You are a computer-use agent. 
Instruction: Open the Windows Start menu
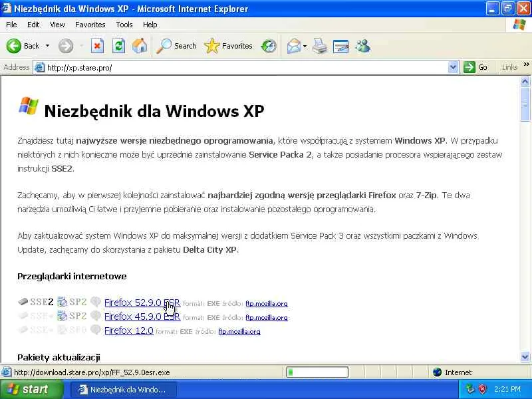point(31,389)
